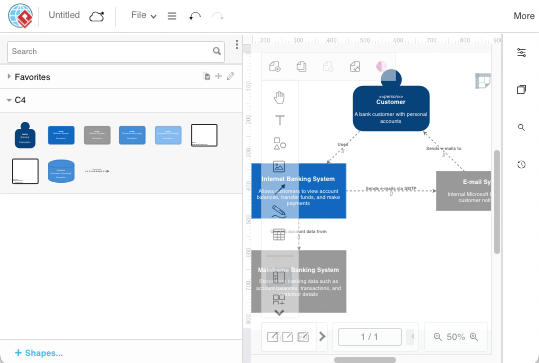Expand tool palette with down chevron
Viewport: 539px width, 363px height.
tap(279, 313)
